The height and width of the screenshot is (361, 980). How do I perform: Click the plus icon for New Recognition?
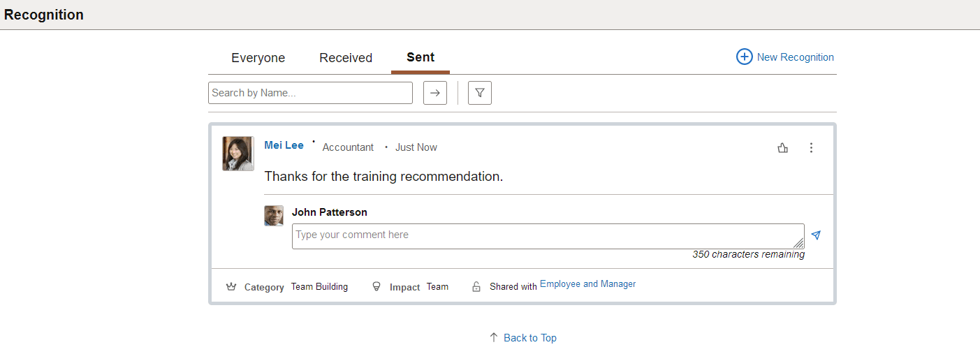coord(745,57)
